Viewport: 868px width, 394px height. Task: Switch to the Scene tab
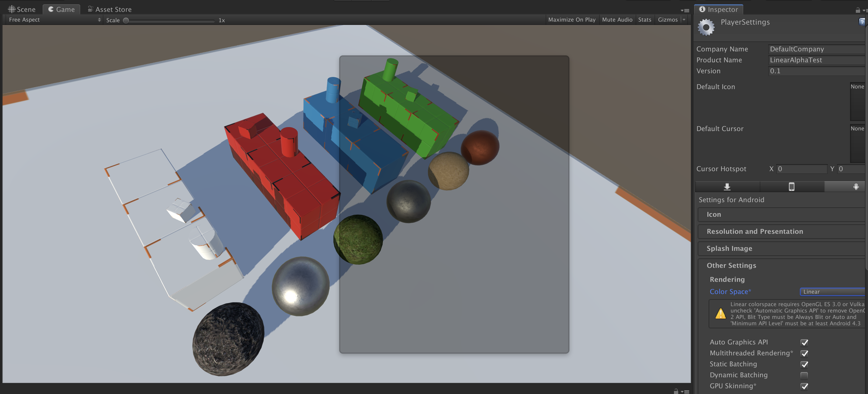click(x=22, y=9)
